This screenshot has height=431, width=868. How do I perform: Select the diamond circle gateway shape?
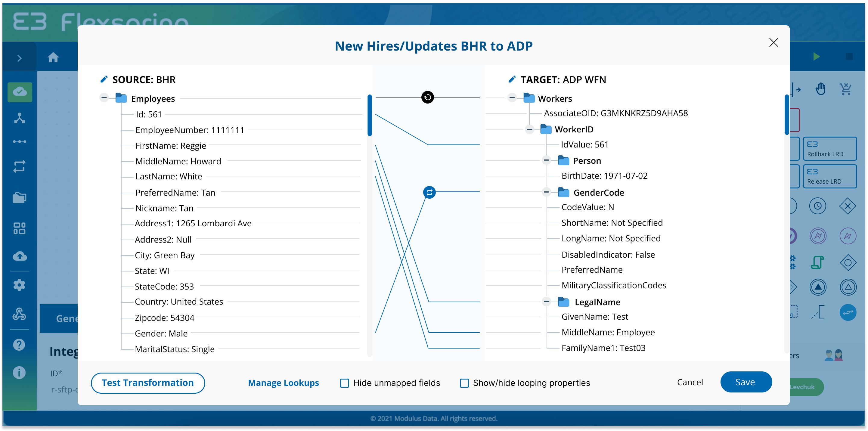(x=848, y=262)
